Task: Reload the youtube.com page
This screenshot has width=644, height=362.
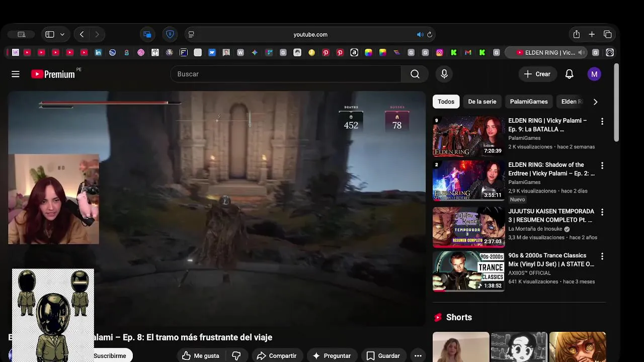Action: pyautogui.click(x=430, y=35)
